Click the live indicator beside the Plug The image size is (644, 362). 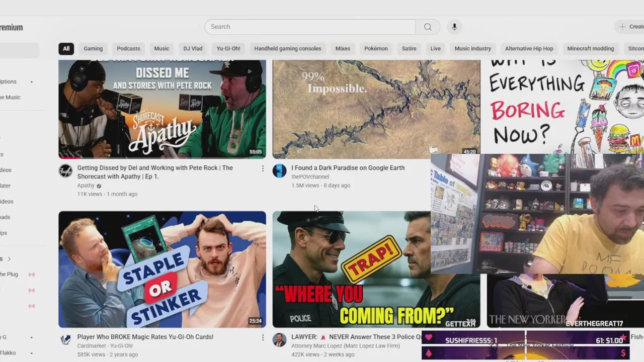pyautogui.click(x=32, y=275)
